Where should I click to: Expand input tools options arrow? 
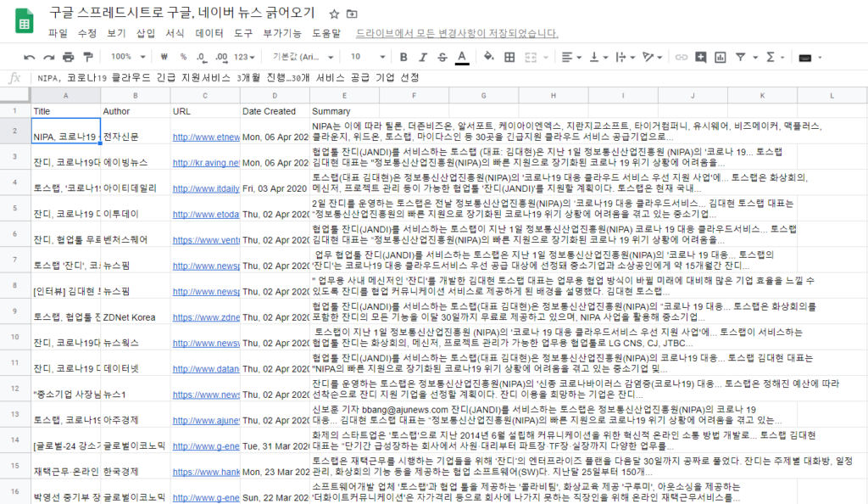[820, 58]
